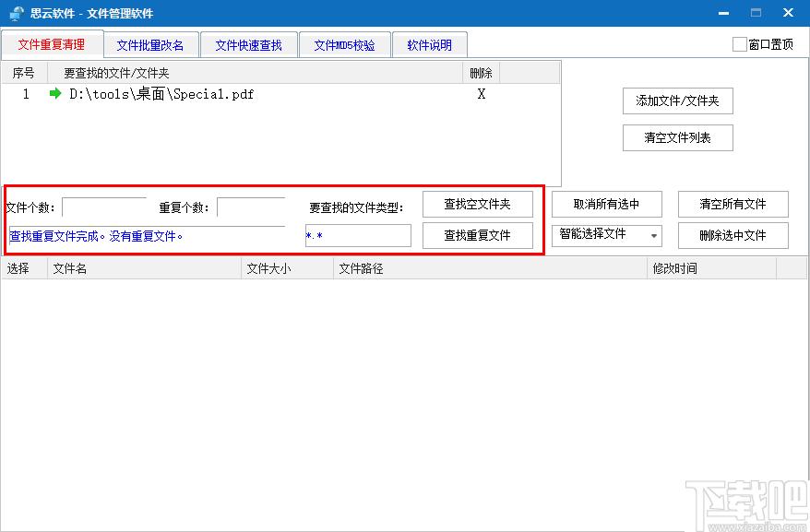This screenshot has width=810, height=532.
Task: Click the 取消所有选中 button
Action: [605, 205]
